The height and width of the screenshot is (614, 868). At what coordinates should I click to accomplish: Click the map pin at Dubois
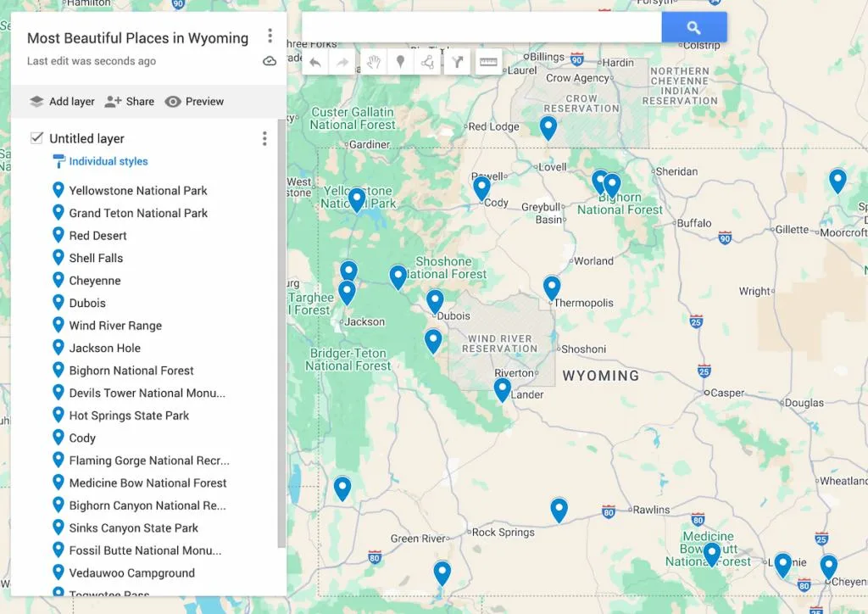[x=435, y=302]
